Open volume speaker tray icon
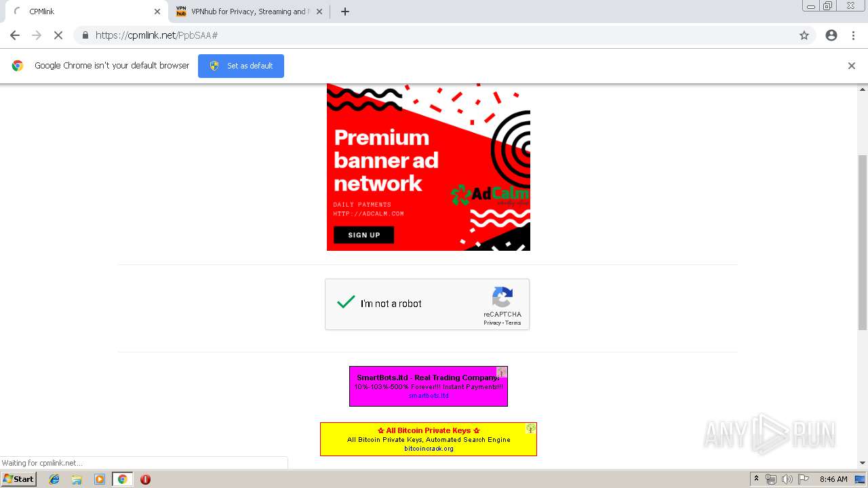 coord(787,479)
